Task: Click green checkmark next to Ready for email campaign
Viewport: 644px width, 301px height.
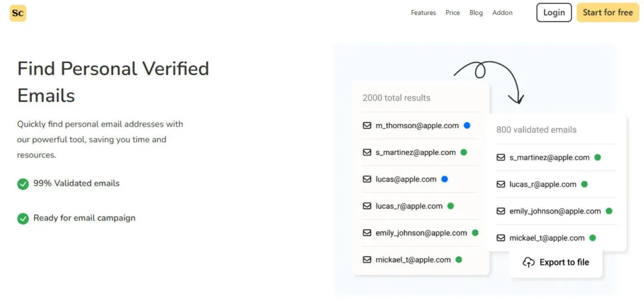Action: coord(23,219)
